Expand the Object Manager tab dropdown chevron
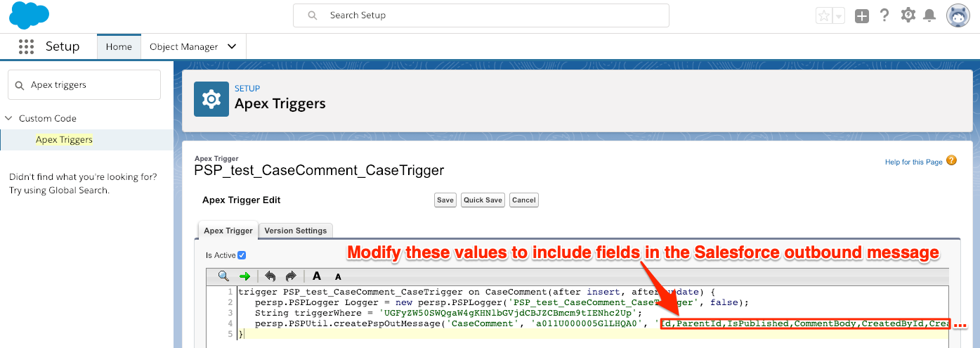 coord(232,47)
